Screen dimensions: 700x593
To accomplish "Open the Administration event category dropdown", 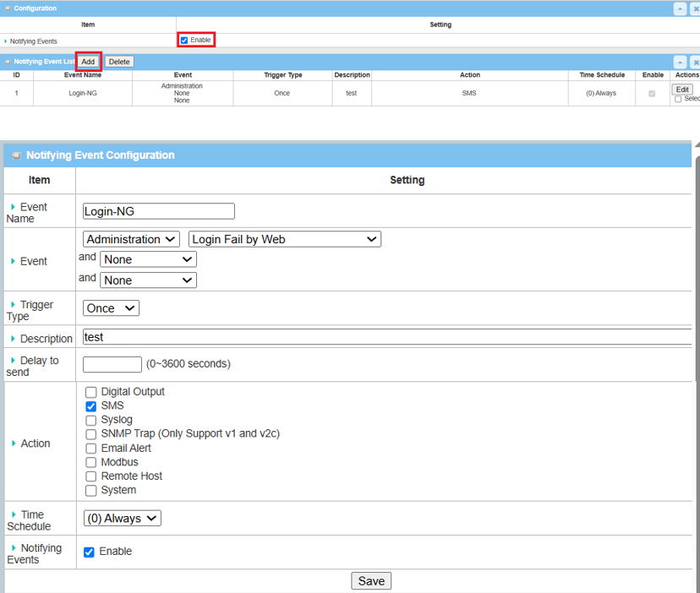I will (131, 239).
